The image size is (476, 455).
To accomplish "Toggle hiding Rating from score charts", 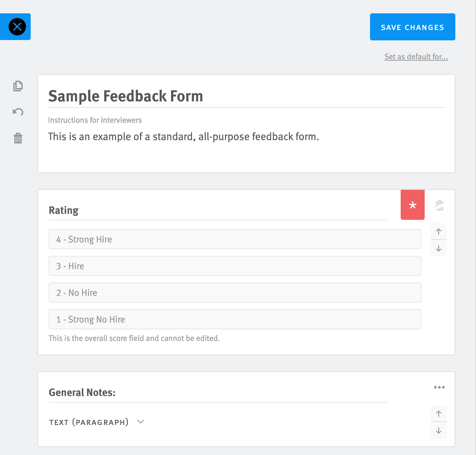I will click(x=439, y=205).
